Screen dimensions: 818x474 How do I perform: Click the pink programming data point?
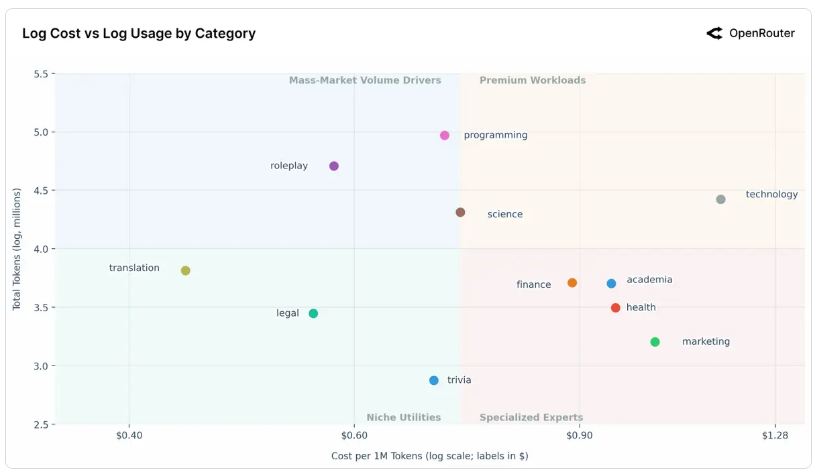pos(445,135)
